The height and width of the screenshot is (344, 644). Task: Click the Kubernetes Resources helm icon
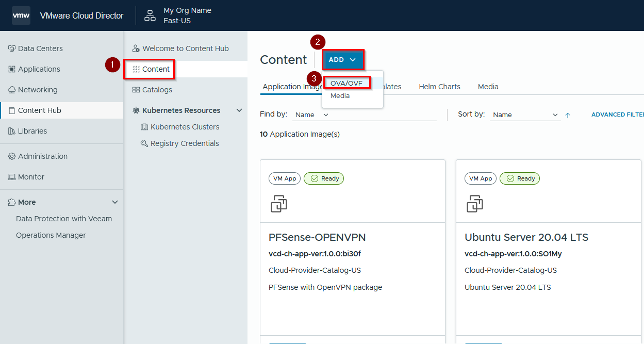[136, 110]
